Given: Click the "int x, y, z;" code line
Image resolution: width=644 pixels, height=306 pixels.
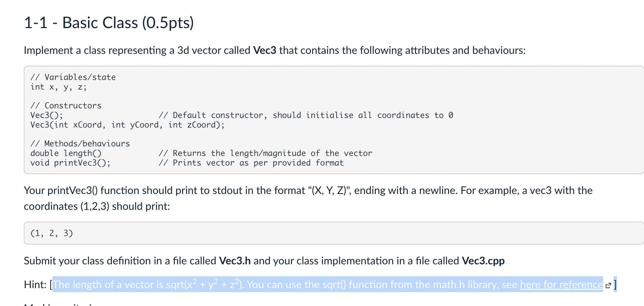Looking at the screenshot, I should 58,87.
